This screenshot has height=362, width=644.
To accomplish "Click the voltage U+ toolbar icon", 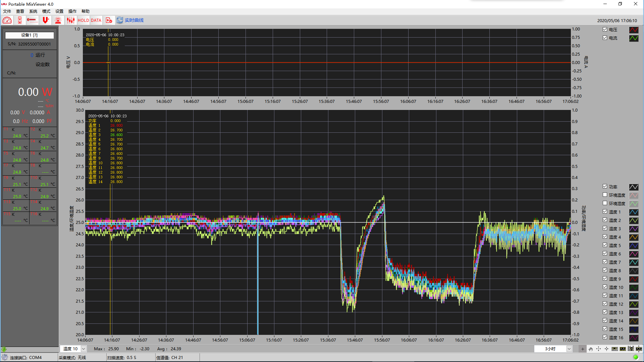I will pyautogui.click(x=46, y=20).
